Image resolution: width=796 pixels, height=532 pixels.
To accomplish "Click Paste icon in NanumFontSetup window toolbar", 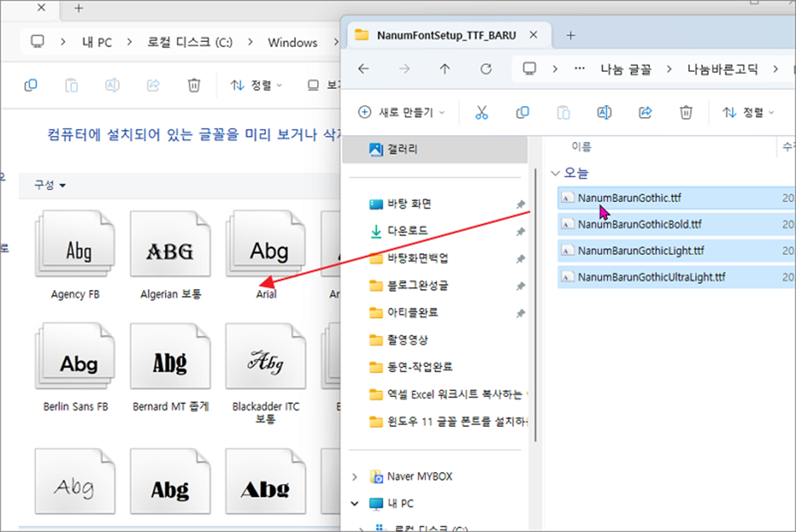I will 563,113.
